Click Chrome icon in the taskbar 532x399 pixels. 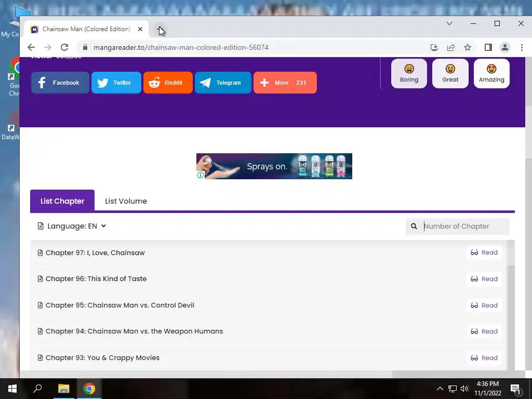89,389
